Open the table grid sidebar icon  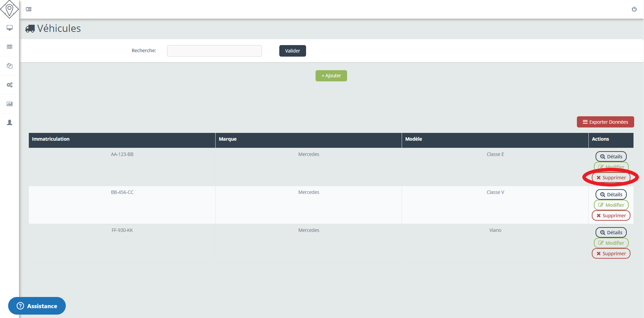tap(9, 47)
